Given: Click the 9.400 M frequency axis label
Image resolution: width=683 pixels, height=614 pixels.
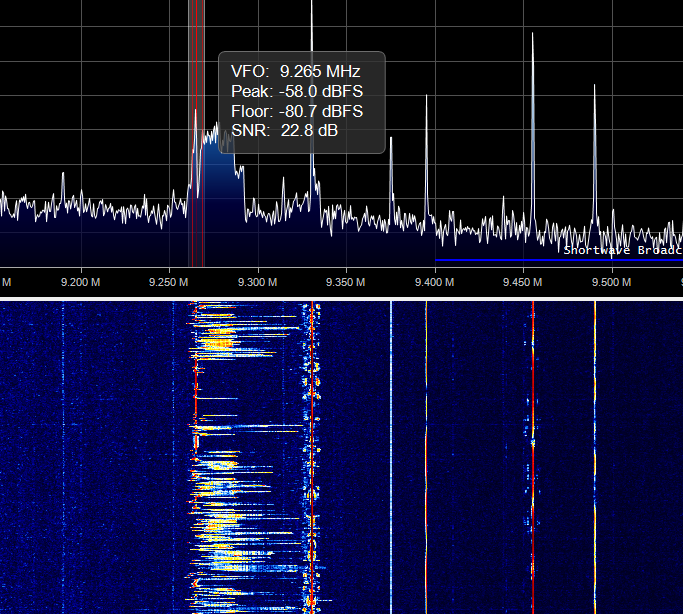Looking at the screenshot, I should pyautogui.click(x=433, y=283).
